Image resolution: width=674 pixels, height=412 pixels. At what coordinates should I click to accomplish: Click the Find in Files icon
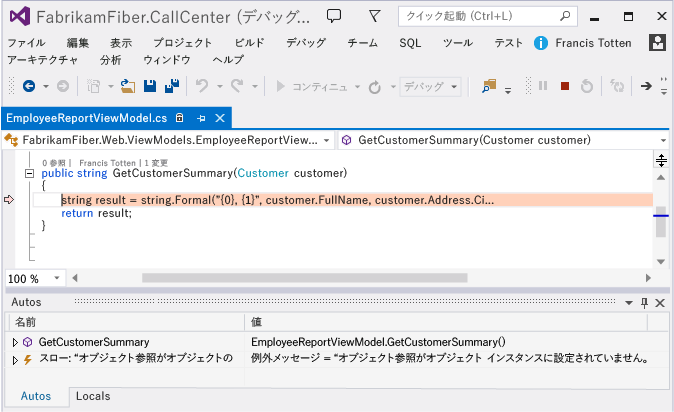[x=489, y=86]
